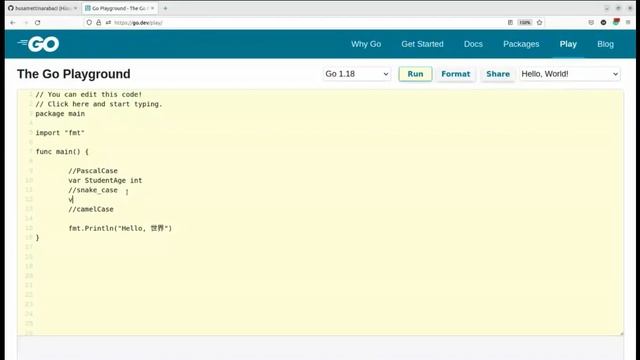Viewport: 640px width, 360px height.
Task: Reset zoom using the zoom level badge
Action: click(525, 22)
